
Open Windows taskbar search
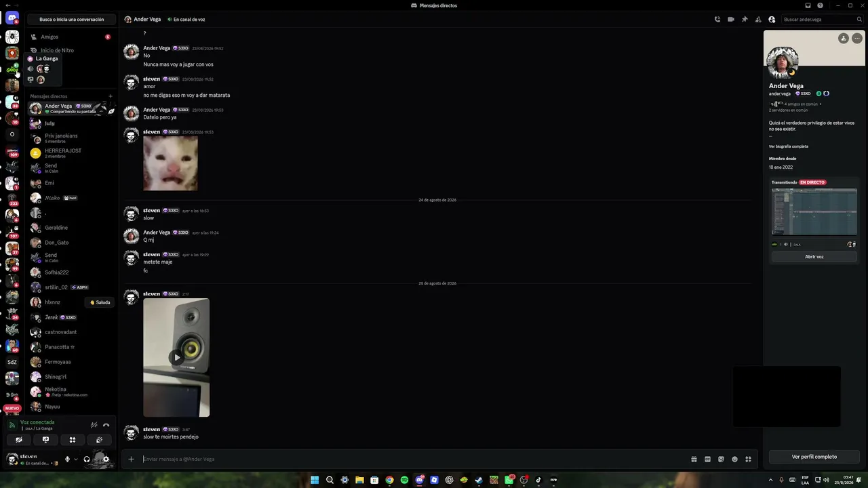(x=330, y=480)
